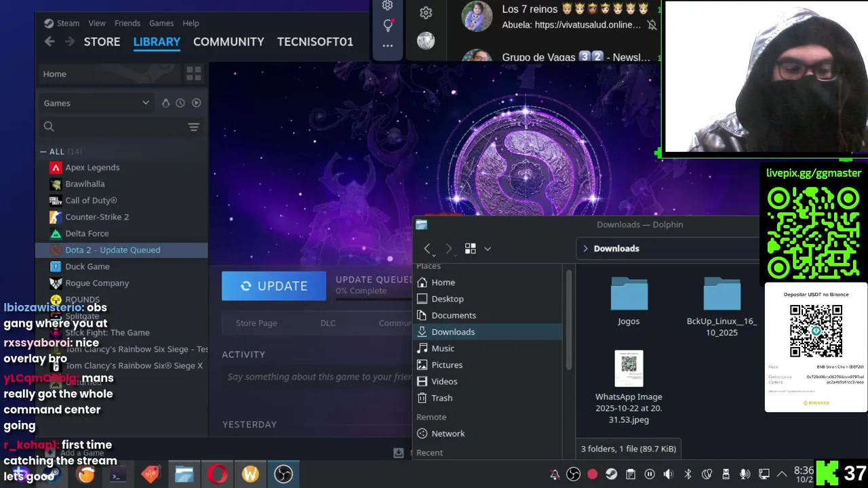This screenshot has width=868, height=488.
Task: Expand the Dolphin view mode dropdown arrow
Action: [x=487, y=249]
